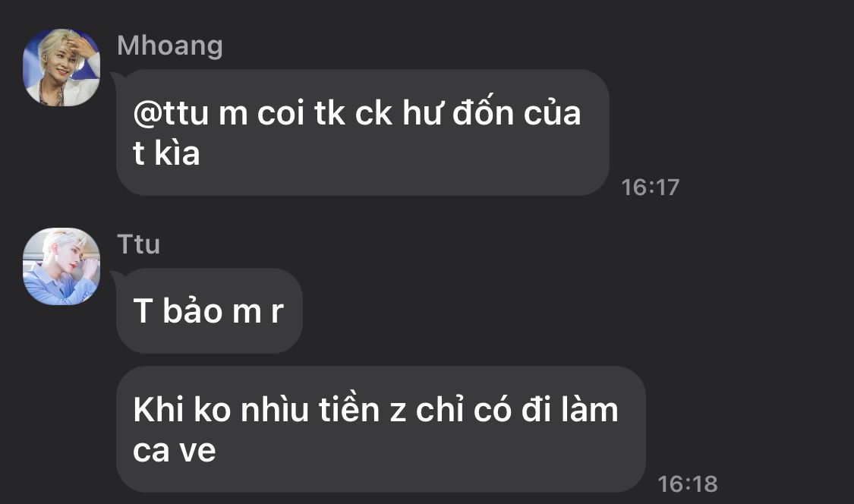Select the message 'T bảo m r'
Image resolution: width=854 pixels, height=504 pixels.
point(210,310)
